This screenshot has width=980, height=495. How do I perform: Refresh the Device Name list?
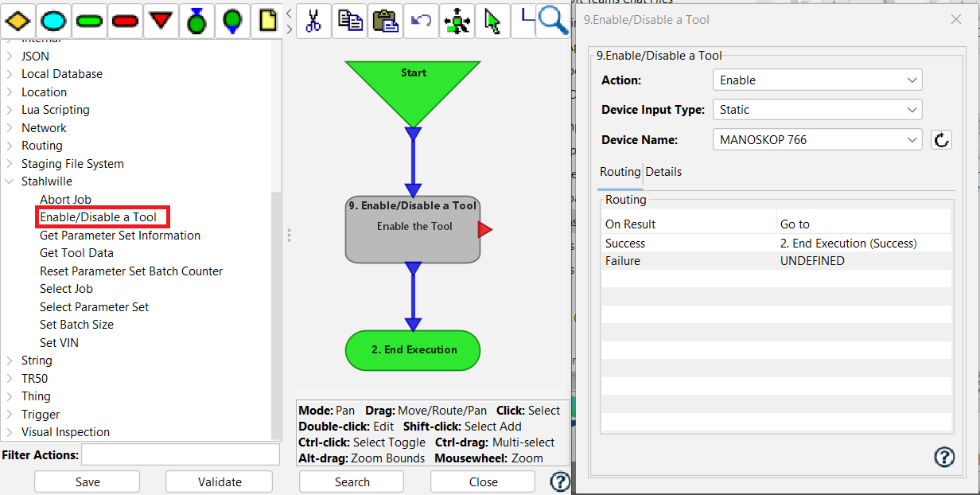click(941, 140)
